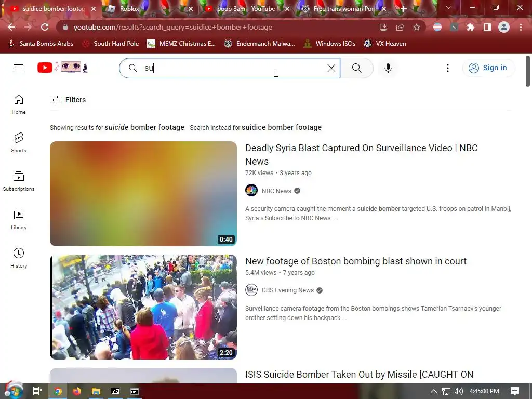
Task: Open the YouTube three-dot settings menu
Action: pos(448,68)
